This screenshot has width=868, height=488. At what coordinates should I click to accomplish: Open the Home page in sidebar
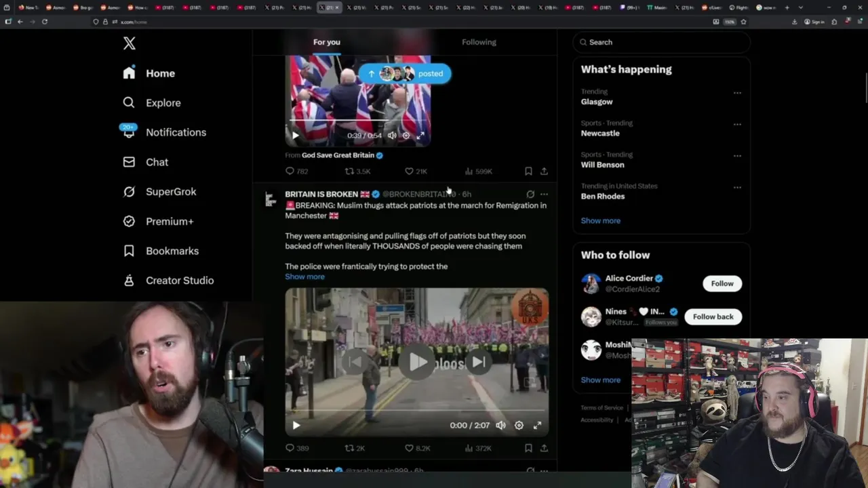[x=149, y=73]
